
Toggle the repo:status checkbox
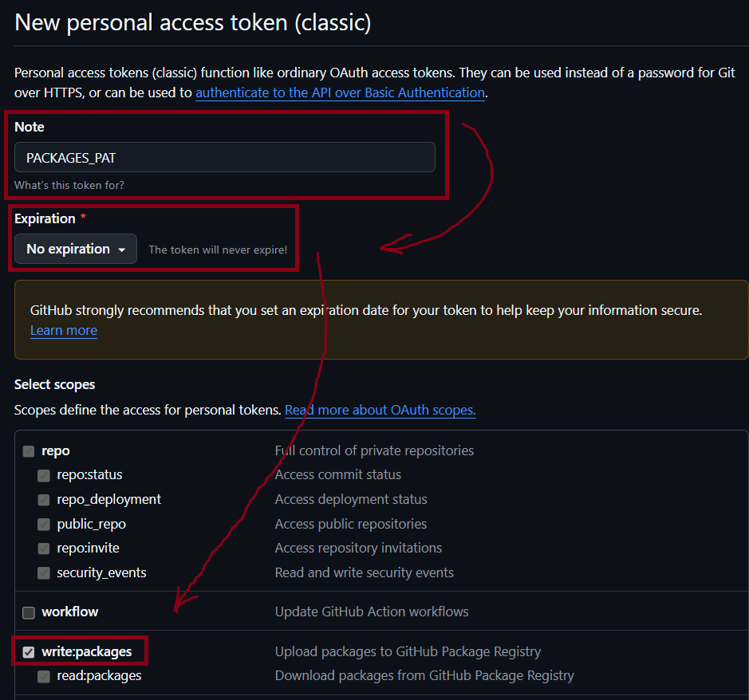44,475
